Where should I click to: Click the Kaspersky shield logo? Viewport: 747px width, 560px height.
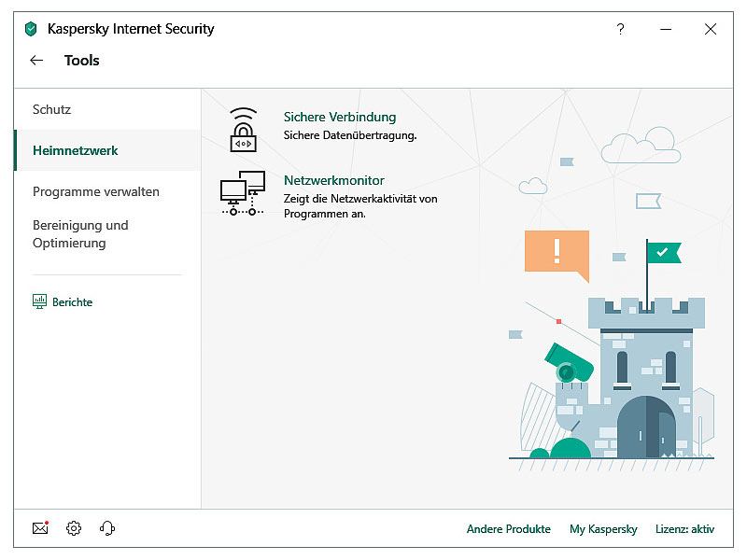pos(32,29)
